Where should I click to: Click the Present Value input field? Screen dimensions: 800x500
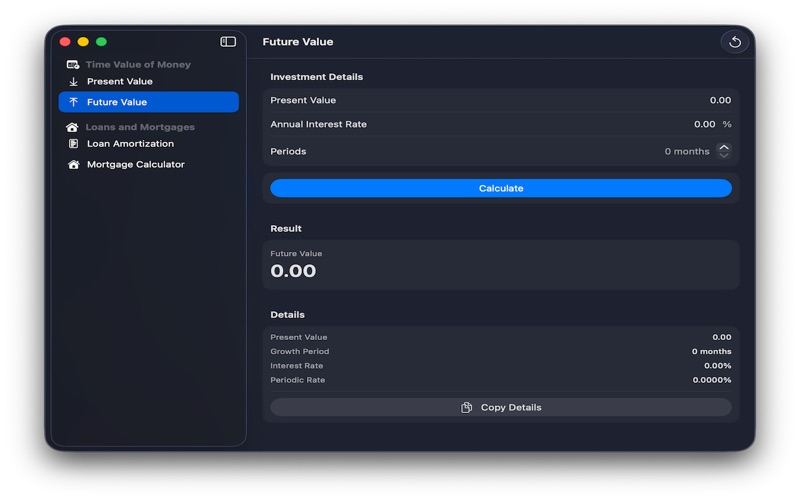point(501,101)
